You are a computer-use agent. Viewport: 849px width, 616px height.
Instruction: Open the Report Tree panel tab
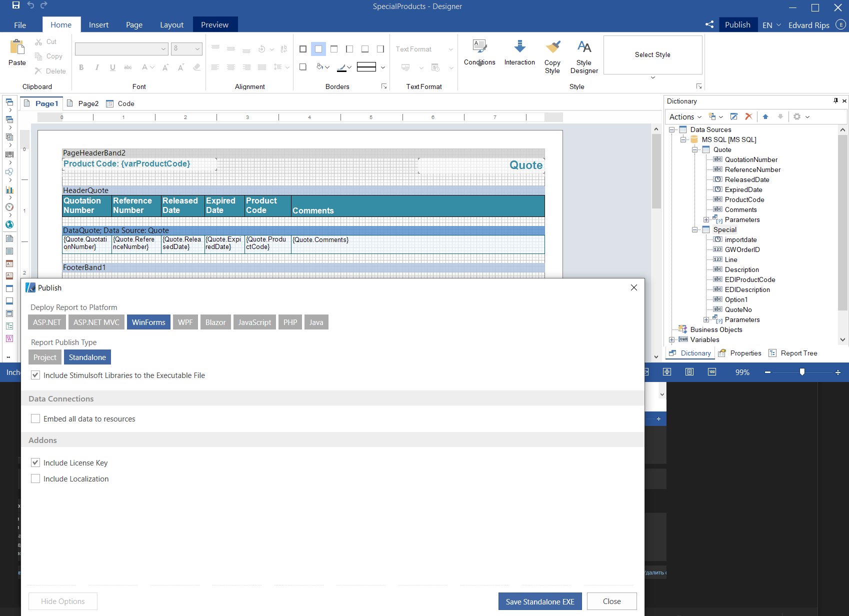coord(793,353)
